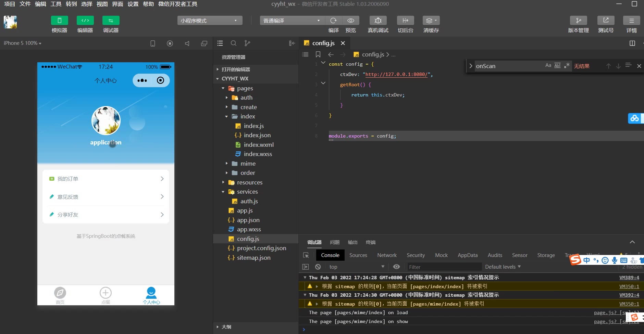The height and width of the screenshot is (334, 644).
Task: Open the iPhone 5 device dropdown
Action: pyautogui.click(x=22, y=43)
